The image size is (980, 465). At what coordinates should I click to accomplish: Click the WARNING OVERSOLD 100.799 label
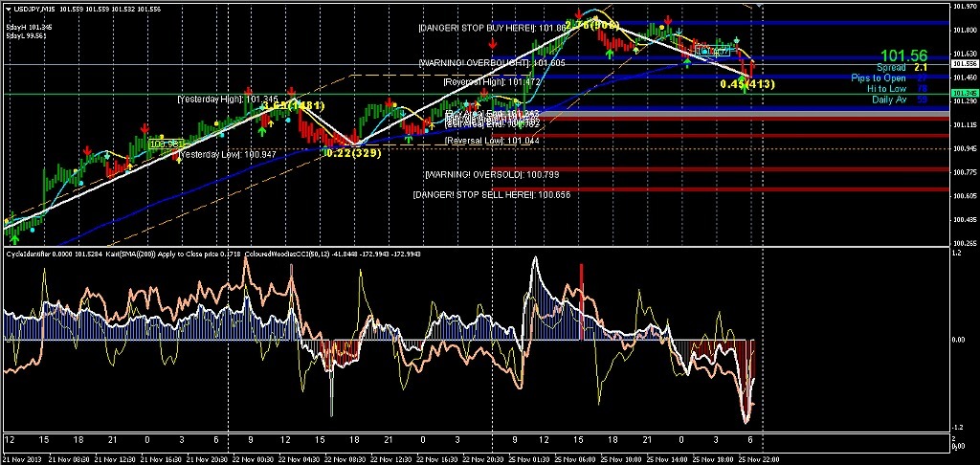(x=492, y=174)
